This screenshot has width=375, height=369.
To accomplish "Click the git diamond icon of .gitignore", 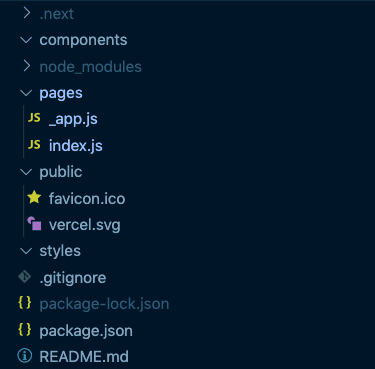I will 25,277.
